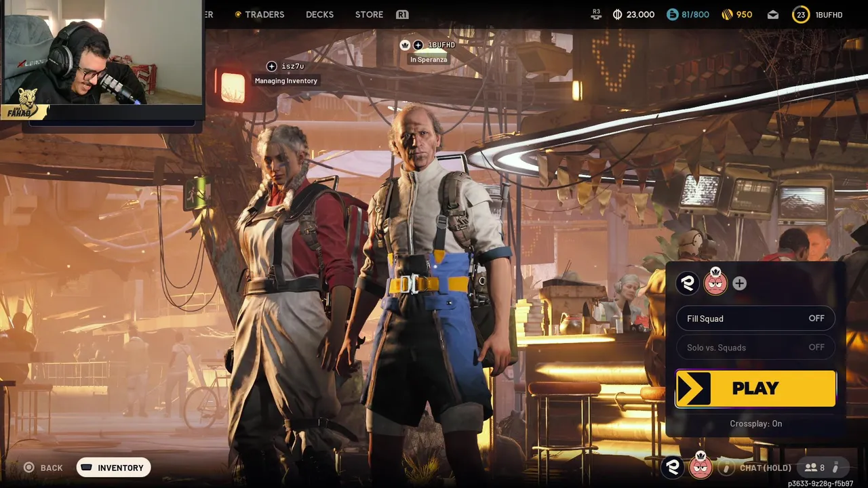Toggle Fill Squad on
This screenshot has width=868, height=488.
click(x=755, y=319)
